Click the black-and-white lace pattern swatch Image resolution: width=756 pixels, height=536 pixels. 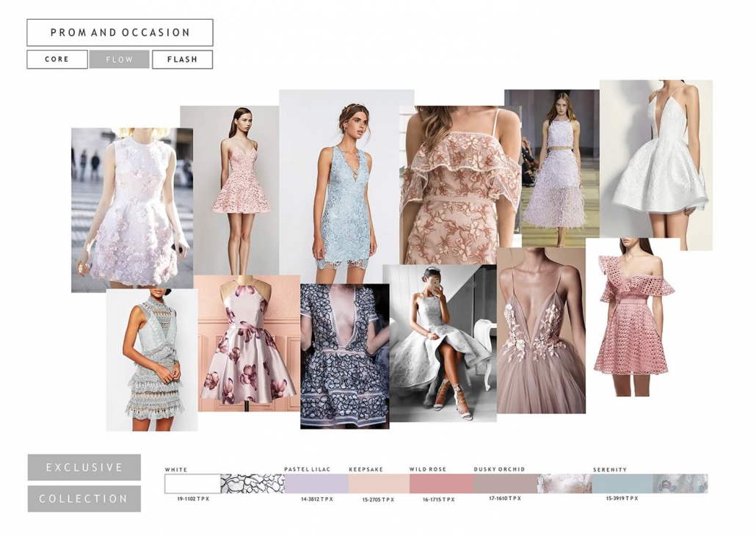pyautogui.click(x=252, y=483)
